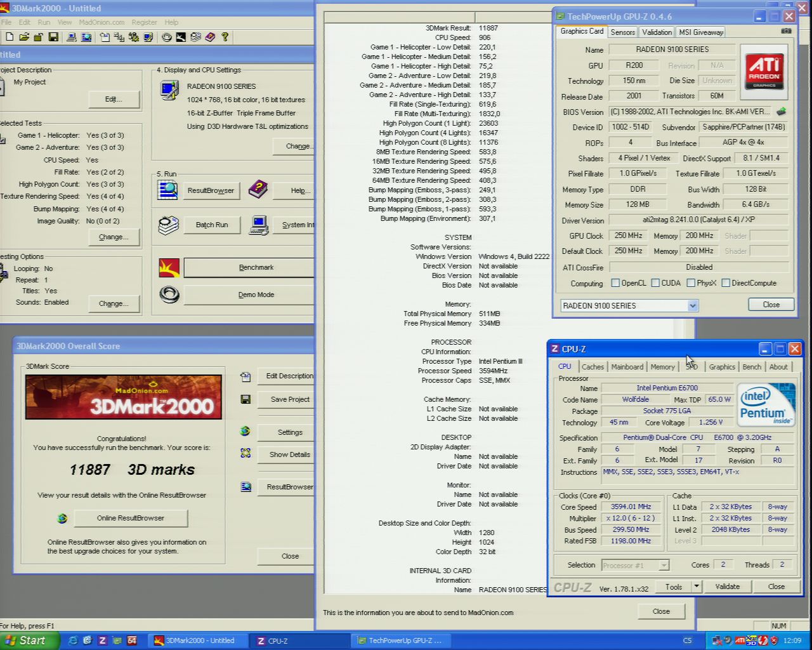The height and width of the screenshot is (650, 812).
Task: Enable the OpenCL checkbox in GPU-Z
Action: (x=615, y=283)
